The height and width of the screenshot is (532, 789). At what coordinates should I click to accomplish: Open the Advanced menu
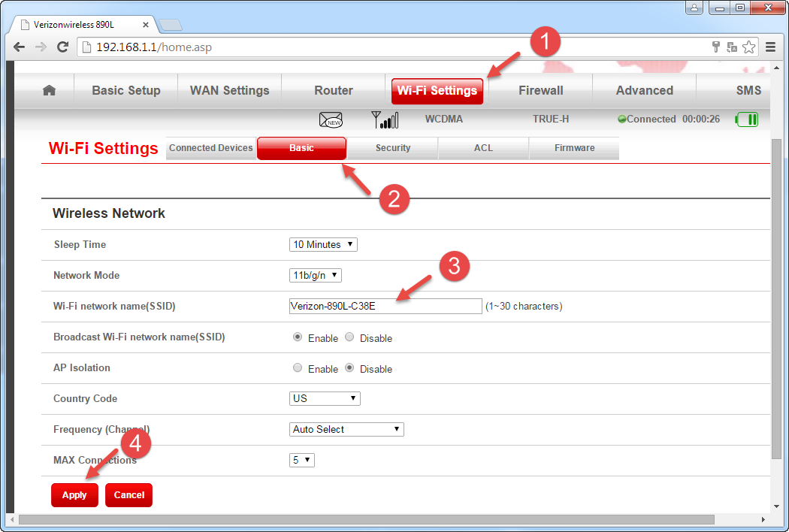645,91
